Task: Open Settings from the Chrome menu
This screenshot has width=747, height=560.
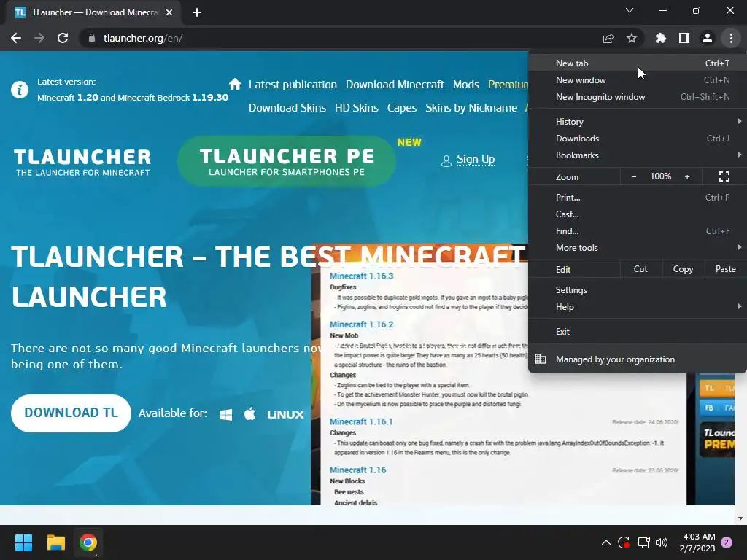Action: 638,290
